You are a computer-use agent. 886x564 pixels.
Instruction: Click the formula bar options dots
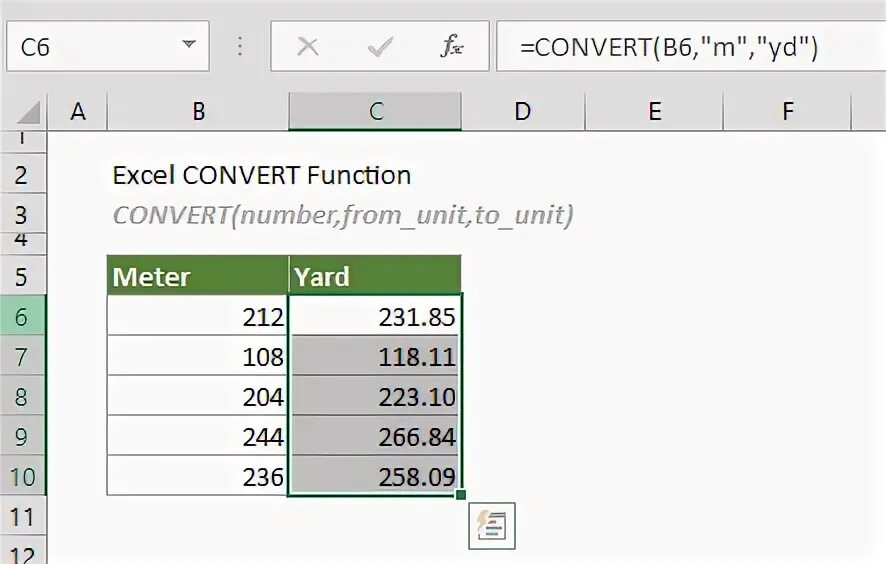coord(240,46)
